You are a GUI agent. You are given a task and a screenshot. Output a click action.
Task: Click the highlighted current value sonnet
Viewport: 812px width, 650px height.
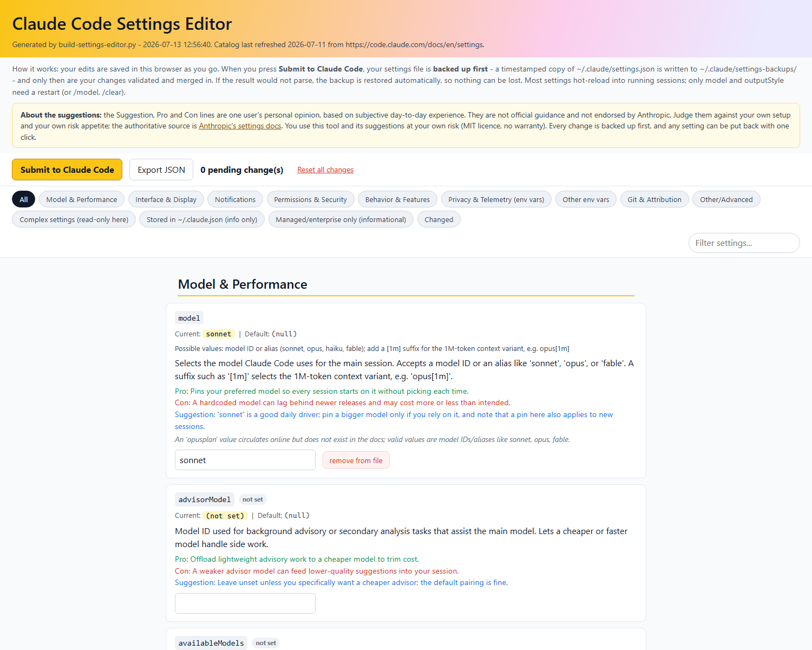[219, 334]
